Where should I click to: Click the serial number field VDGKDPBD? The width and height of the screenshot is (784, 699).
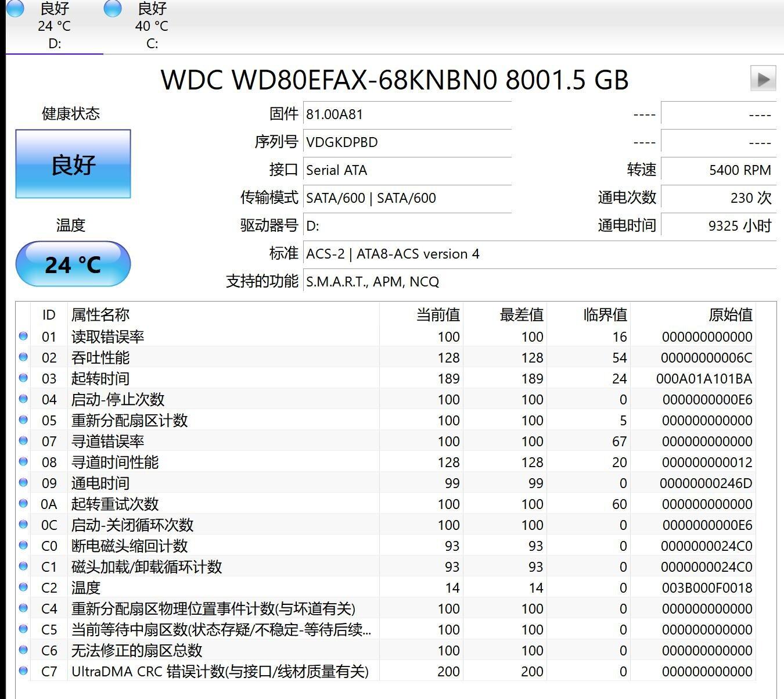click(x=407, y=142)
